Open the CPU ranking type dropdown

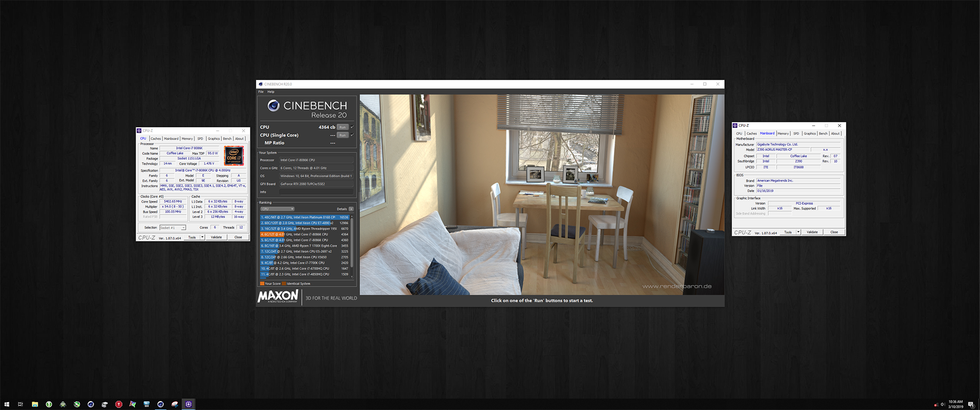click(x=277, y=209)
